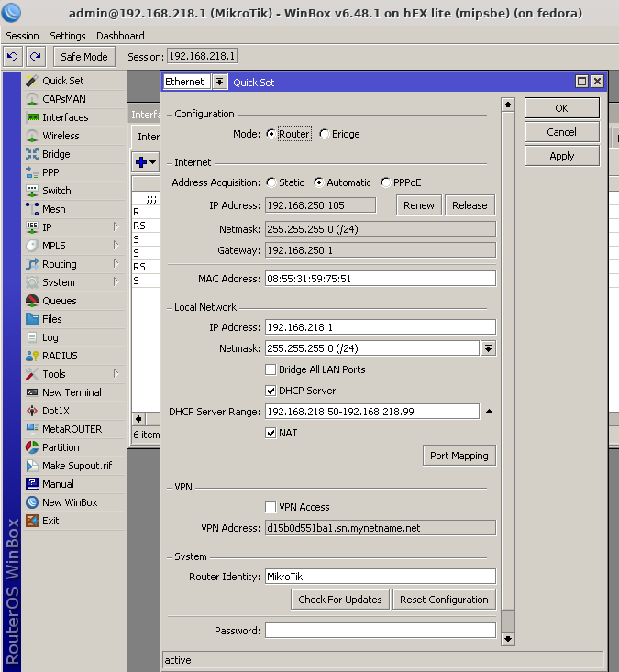Image resolution: width=619 pixels, height=672 pixels.
Task: Open the Manual from the sidebar
Action: click(73, 484)
